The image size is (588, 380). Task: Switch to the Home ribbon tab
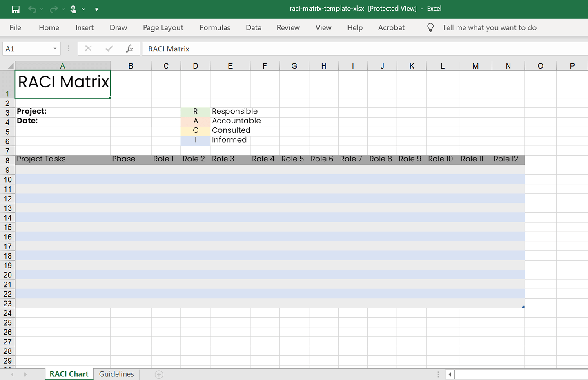coord(49,27)
